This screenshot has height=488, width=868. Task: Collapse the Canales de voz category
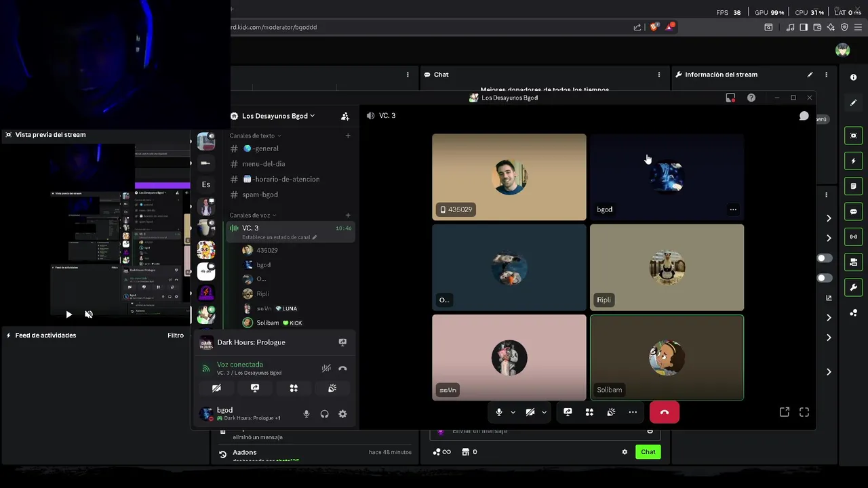(253, 215)
